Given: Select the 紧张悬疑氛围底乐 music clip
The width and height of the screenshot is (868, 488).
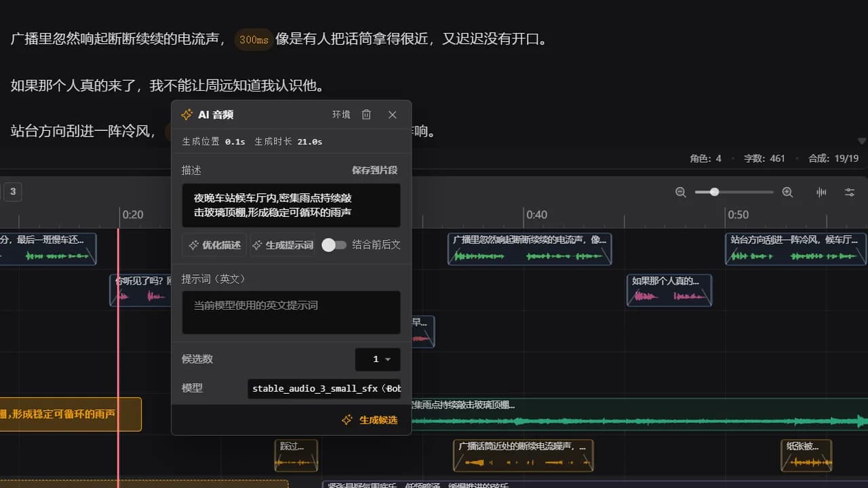Looking at the screenshot, I should pos(595,485).
